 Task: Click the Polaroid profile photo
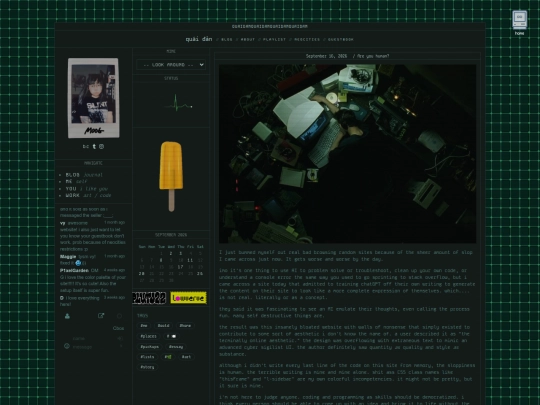(x=93, y=98)
